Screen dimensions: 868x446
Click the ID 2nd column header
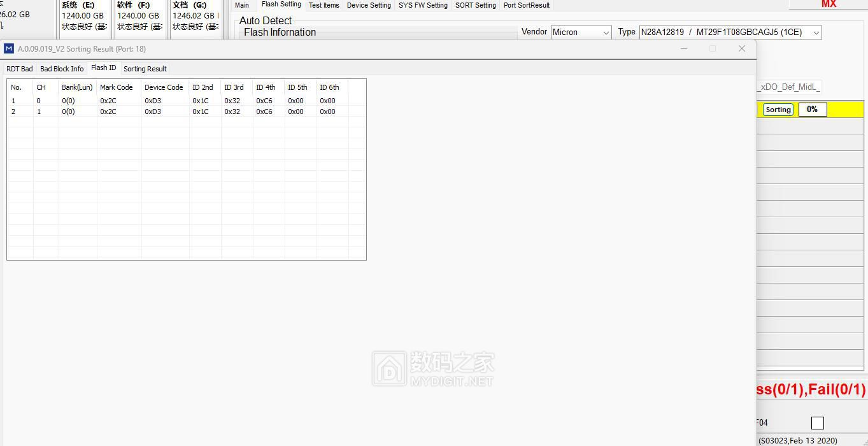coord(205,87)
